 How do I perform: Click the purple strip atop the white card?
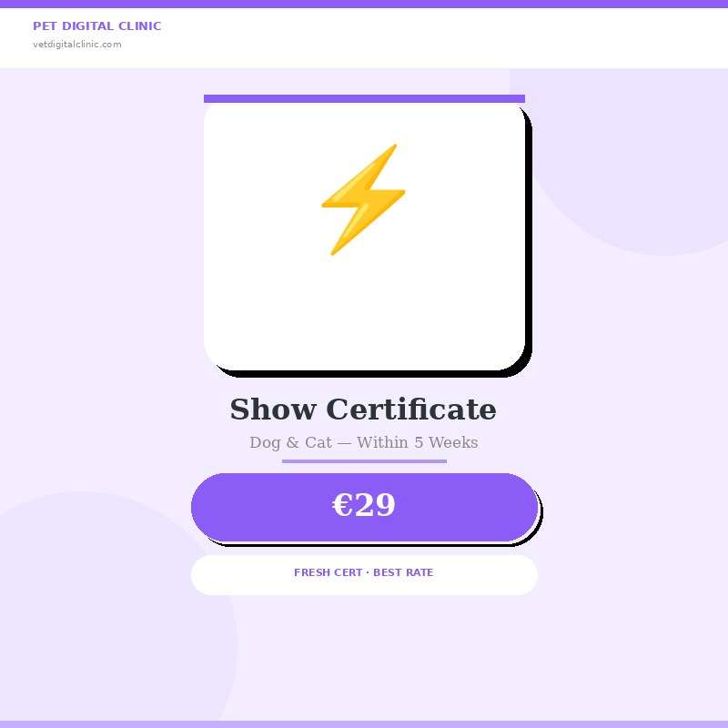(x=365, y=98)
